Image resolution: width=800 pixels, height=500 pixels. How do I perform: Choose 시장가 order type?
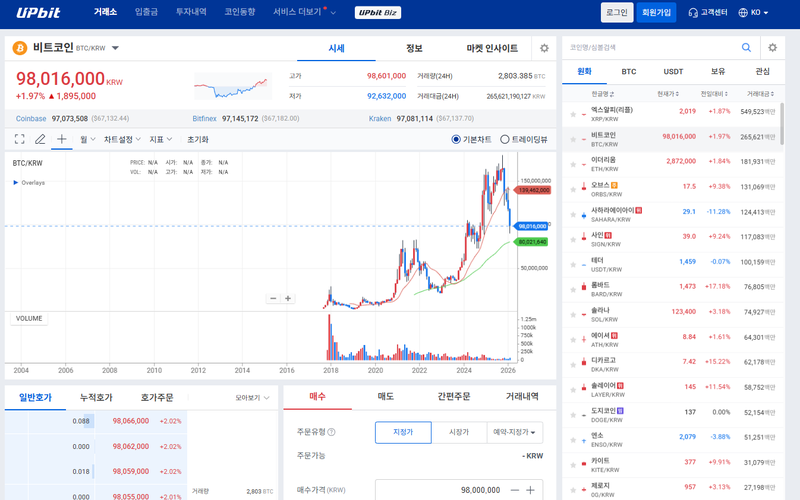(459, 432)
